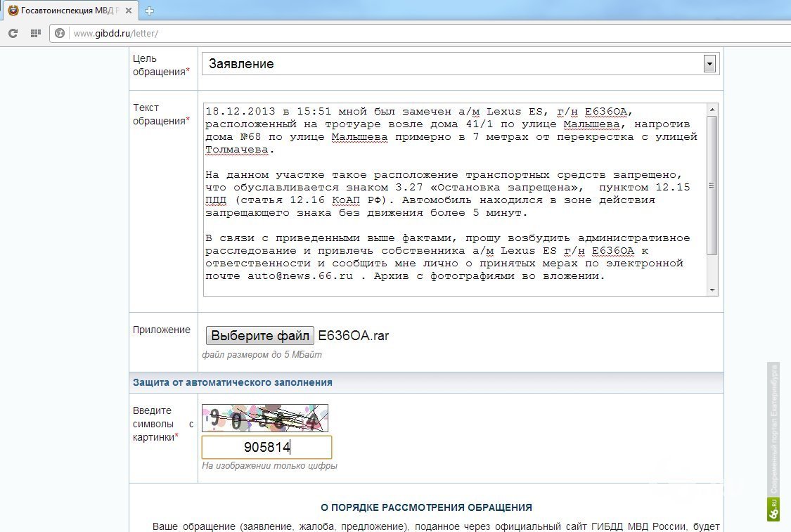Click the tab favicon of Госавтоинспекция
This screenshot has width=791, height=532.
coord(13,11)
